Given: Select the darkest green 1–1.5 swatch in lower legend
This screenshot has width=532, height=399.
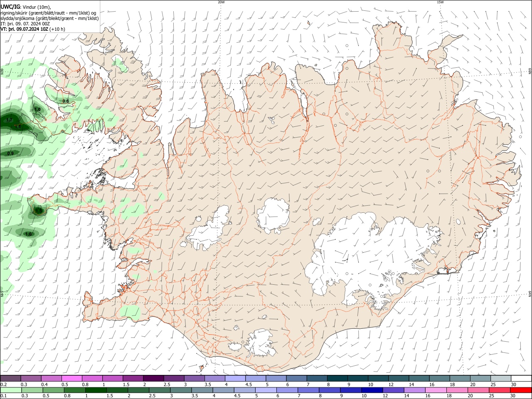Looking at the screenshot, I should 96,390.
